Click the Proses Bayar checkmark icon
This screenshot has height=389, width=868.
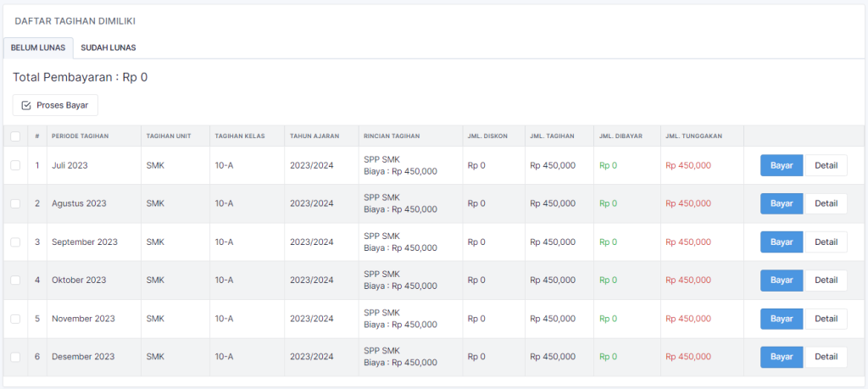[x=26, y=105]
